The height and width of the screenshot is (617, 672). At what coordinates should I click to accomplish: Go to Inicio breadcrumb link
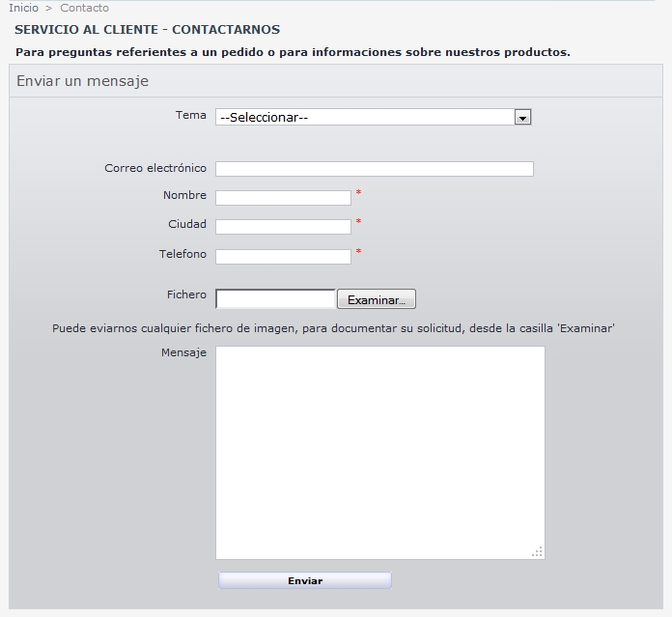pos(23,8)
